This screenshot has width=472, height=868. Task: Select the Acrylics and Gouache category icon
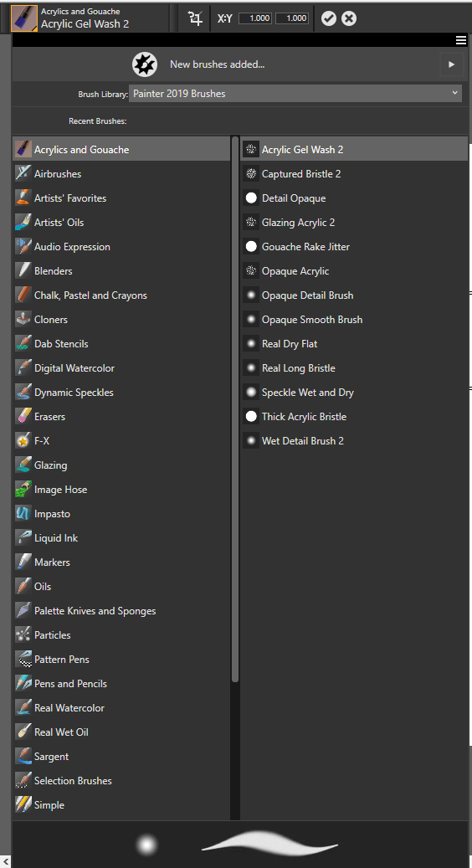23,150
